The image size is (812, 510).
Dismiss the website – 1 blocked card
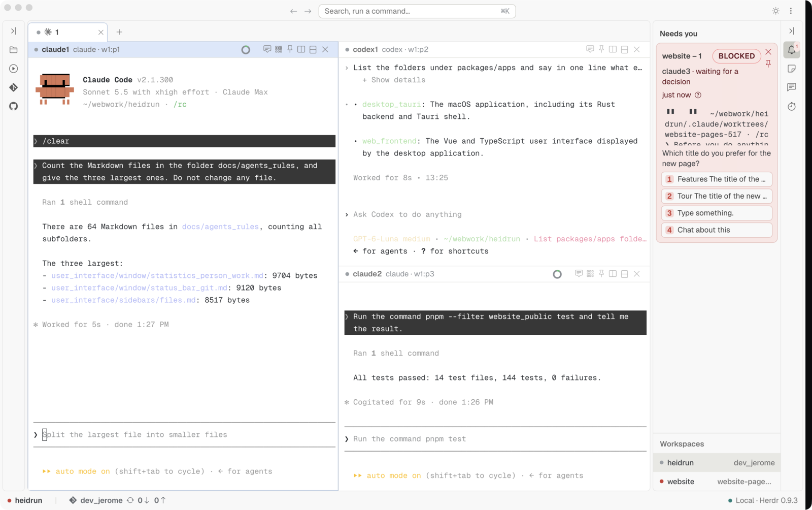768,52
